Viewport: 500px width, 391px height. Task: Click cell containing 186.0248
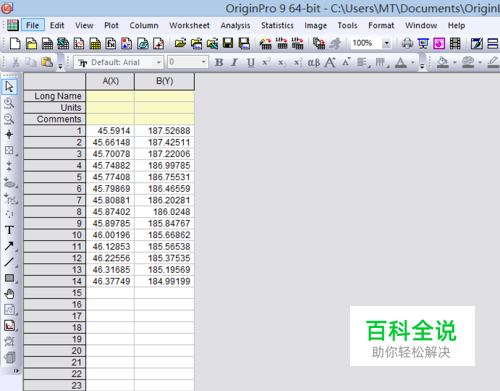pyautogui.click(x=165, y=212)
